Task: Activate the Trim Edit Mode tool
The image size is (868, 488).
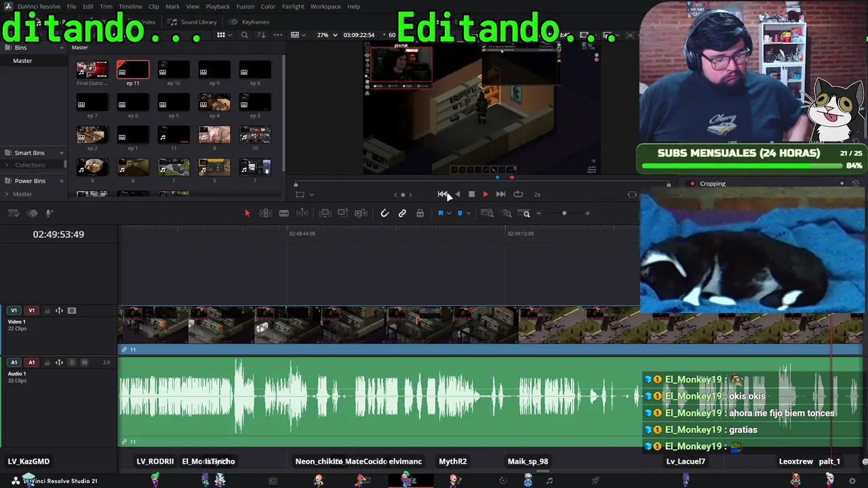Action: point(266,213)
